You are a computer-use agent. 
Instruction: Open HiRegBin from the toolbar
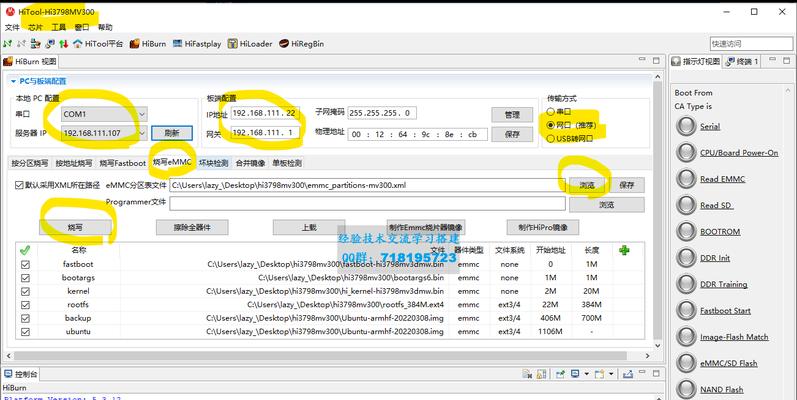tap(301, 44)
